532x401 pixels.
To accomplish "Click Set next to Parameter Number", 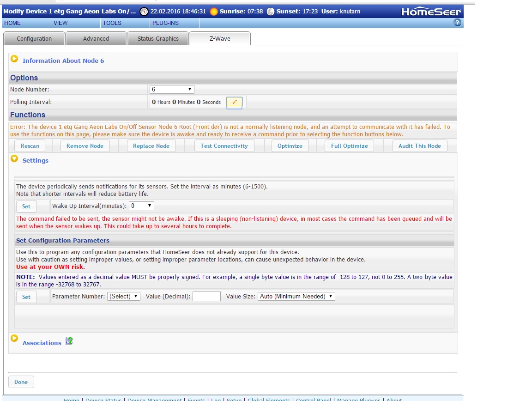I will coord(26,297).
